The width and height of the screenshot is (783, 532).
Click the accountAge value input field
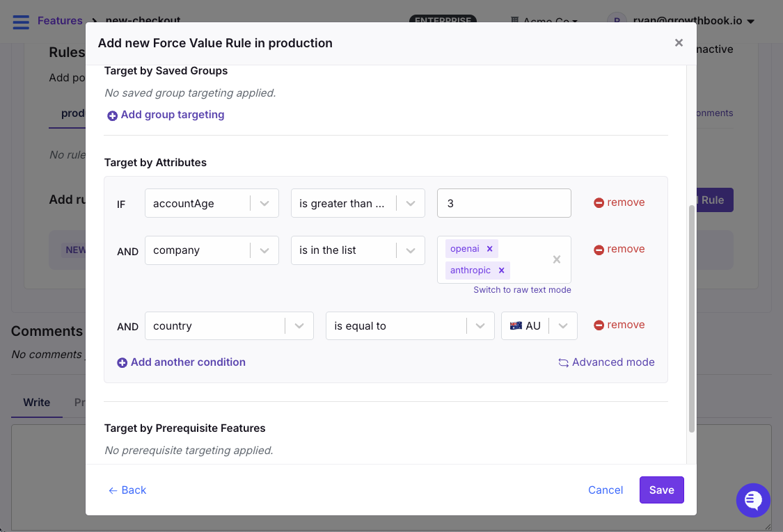pyautogui.click(x=504, y=203)
